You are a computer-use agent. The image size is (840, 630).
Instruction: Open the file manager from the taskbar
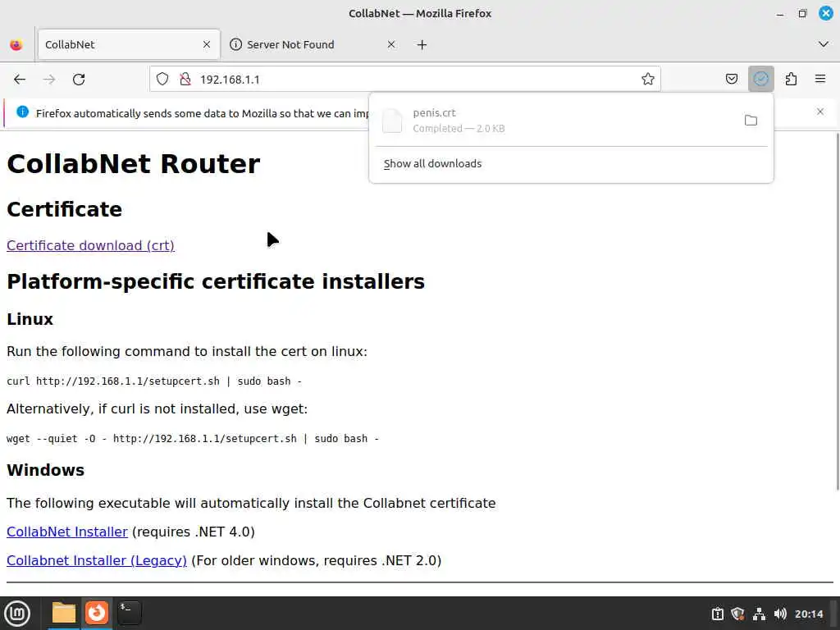click(64, 613)
